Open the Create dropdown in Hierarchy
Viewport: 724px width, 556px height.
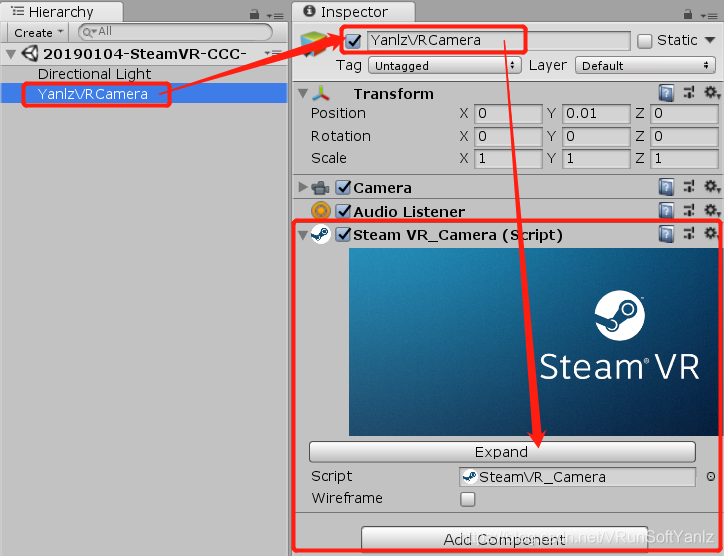[38, 33]
